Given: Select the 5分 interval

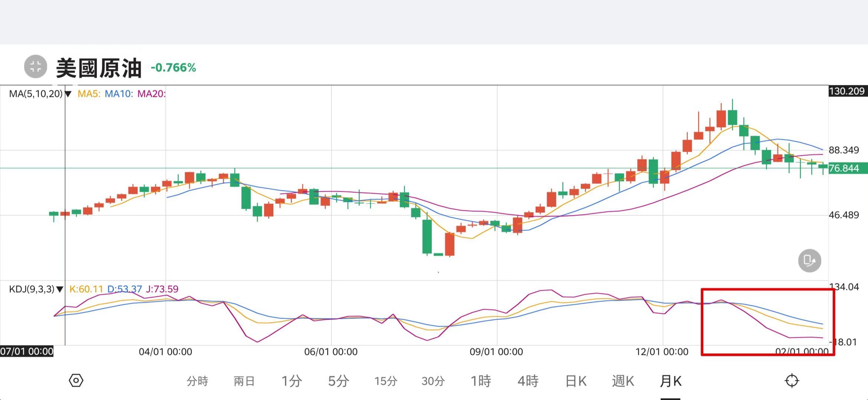Looking at the screenshot, I should tap(338, 381).
